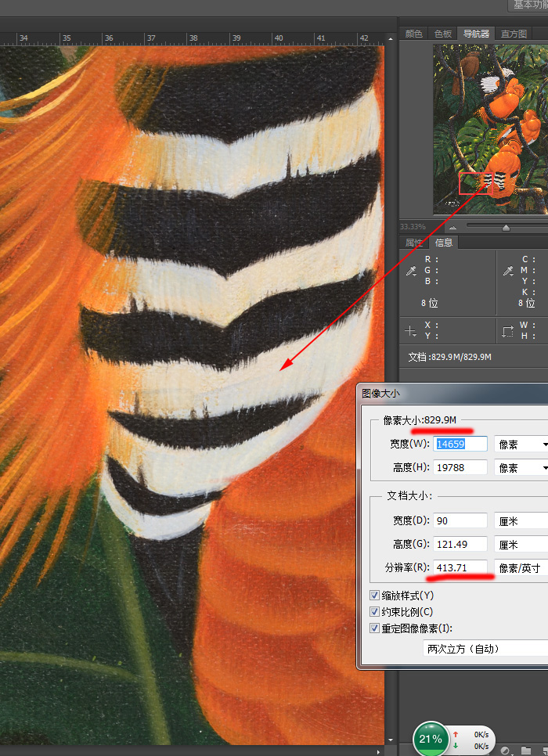Click the 文档大小 group label
The width and height of the screenshot is (548, 756).
coord(409,495)
